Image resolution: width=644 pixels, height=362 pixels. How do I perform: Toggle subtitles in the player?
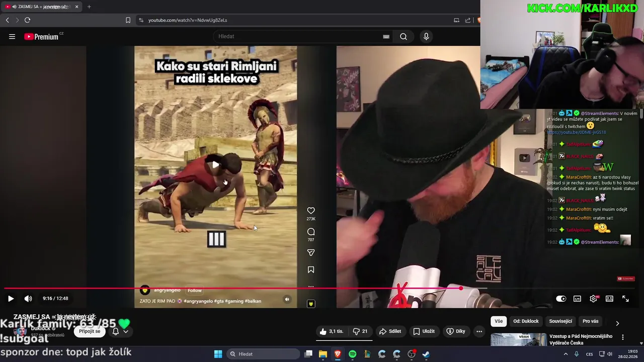[x=577, y=298]
